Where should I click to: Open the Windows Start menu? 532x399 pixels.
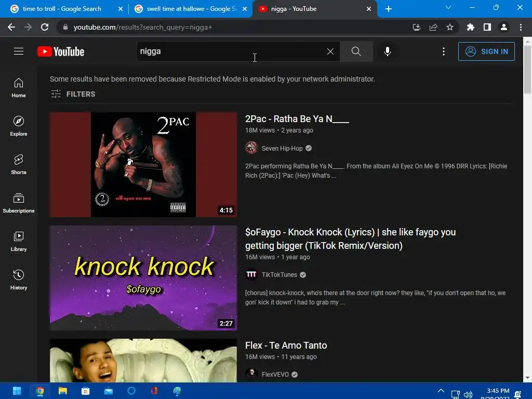(x=17, y=391)
